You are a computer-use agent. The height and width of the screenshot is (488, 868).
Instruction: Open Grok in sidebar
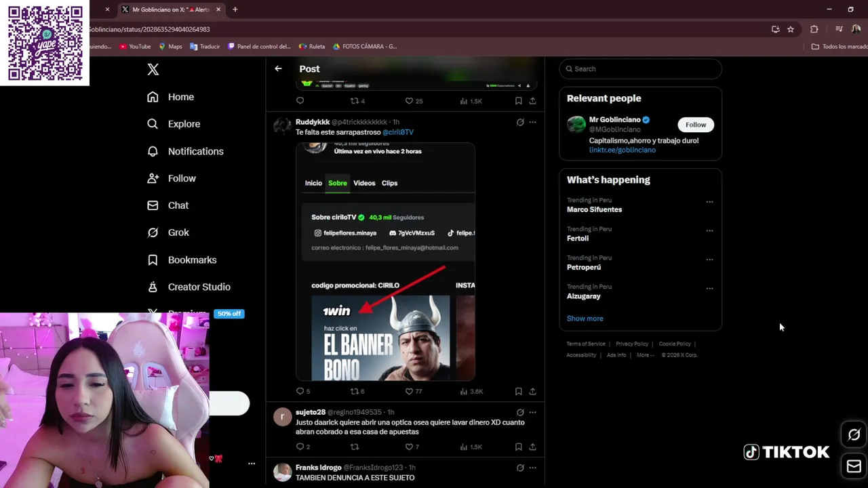(x=168, y=232)
